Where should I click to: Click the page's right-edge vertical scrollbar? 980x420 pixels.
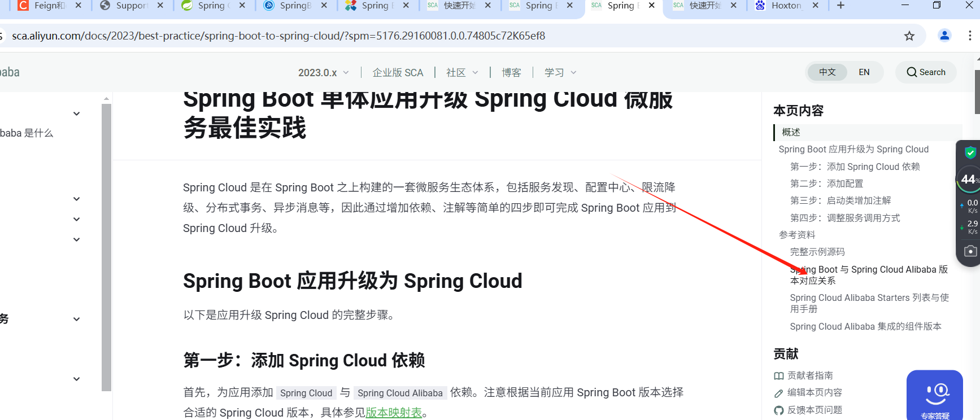tap(977, 92)
